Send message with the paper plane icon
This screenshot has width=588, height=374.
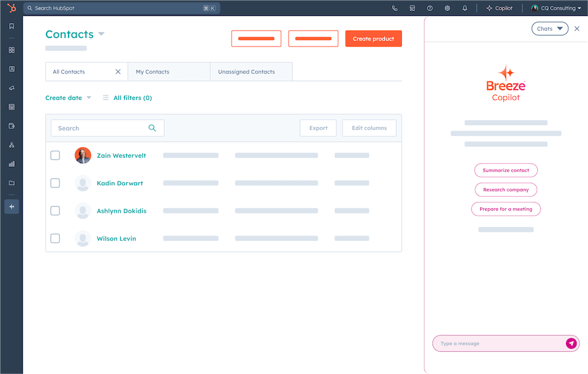tap(571, 343)
